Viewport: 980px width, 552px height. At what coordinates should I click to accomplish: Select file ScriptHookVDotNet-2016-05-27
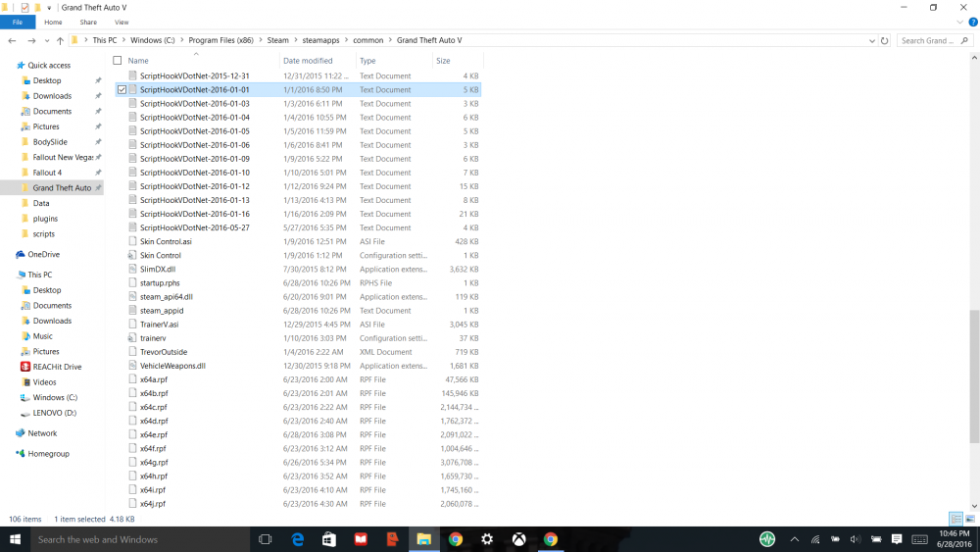[194, 227]
